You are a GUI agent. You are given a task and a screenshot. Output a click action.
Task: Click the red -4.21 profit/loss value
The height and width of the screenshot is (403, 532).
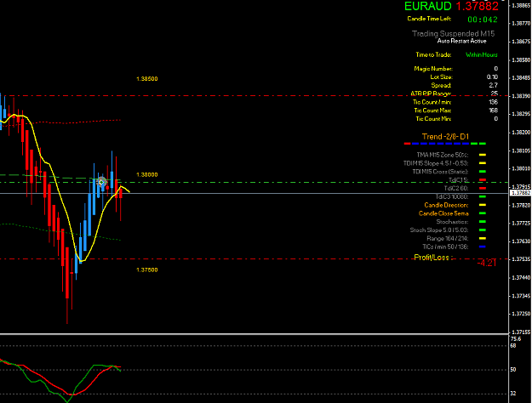point(487,263)
